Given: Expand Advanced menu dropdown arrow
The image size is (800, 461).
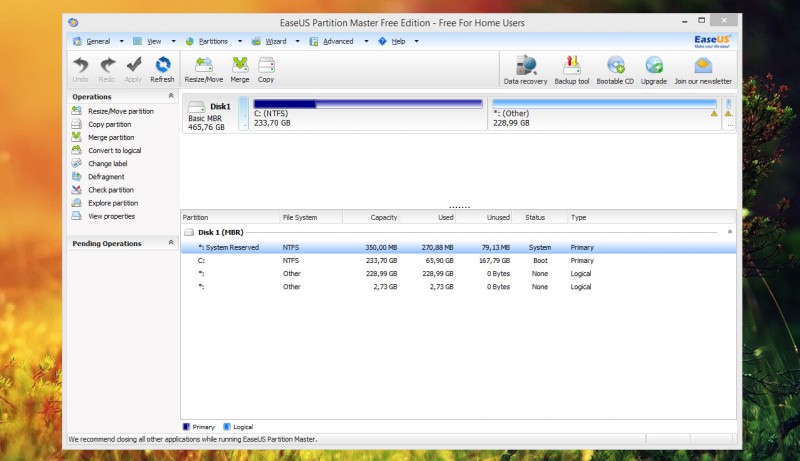Looking at the screenshot, I should point(366,41).
